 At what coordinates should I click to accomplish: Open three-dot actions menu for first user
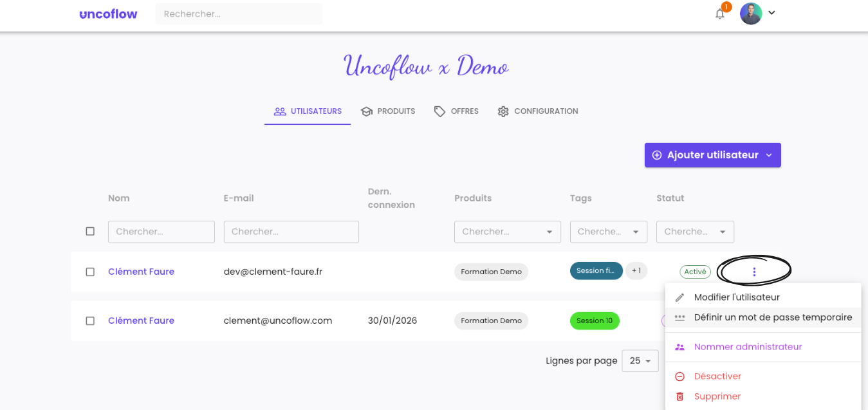754,272
